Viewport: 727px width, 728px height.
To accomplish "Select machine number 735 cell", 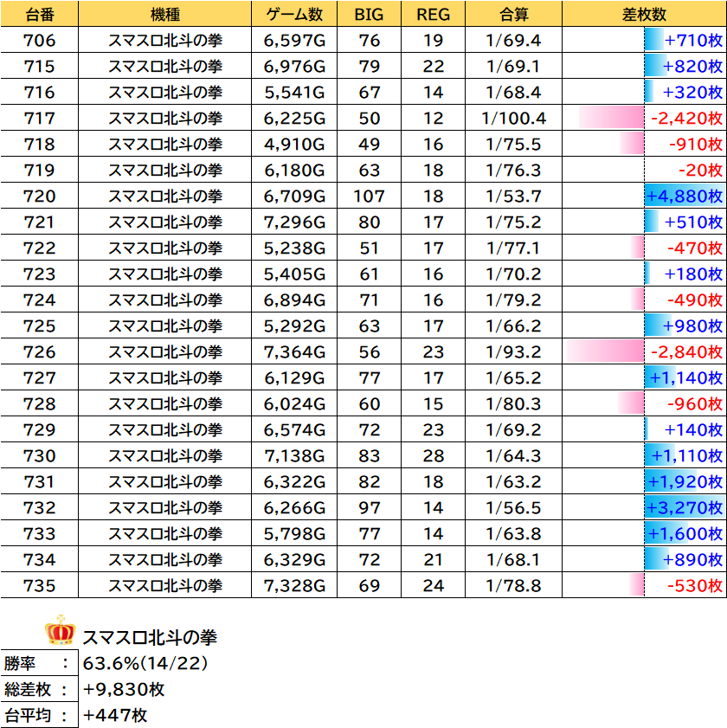I will (40, 585).
